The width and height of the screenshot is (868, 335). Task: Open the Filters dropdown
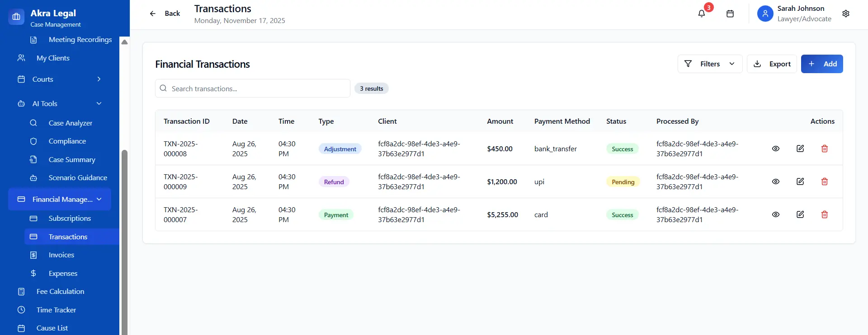[x=709, y=64]
